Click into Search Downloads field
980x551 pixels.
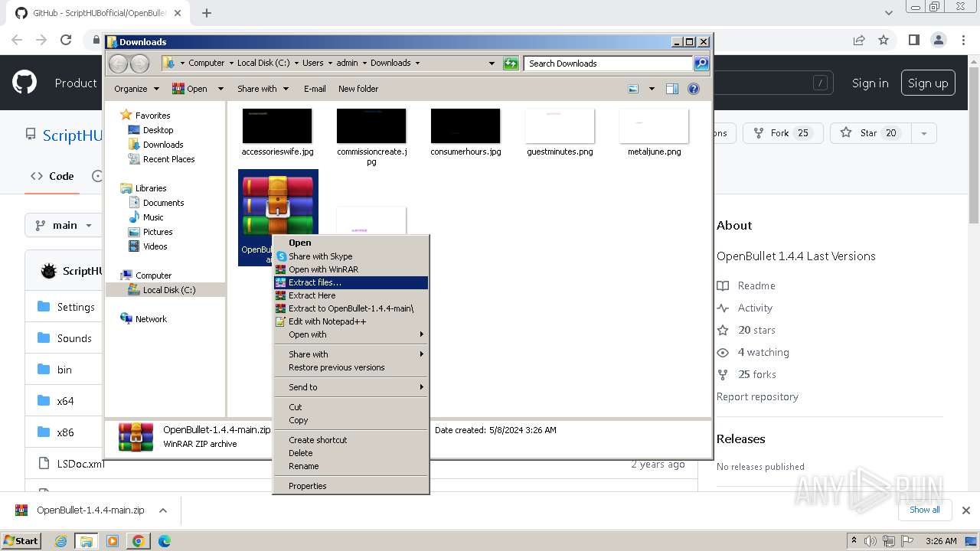coord(609,64)
